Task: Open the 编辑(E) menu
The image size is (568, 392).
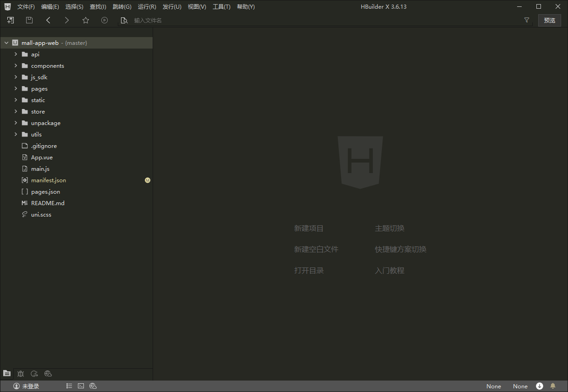Action: pos(50,7)
